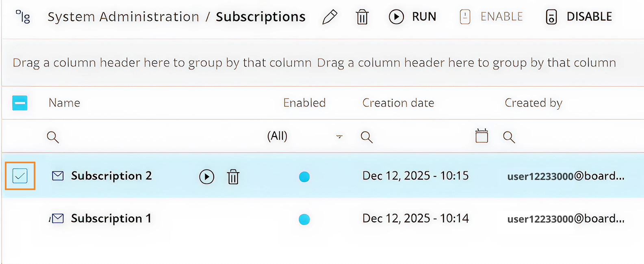The width and height of the screenshot is (644, 264).
Task: Click the envelope icon for Subscription 2
Action: coord(58,176)
